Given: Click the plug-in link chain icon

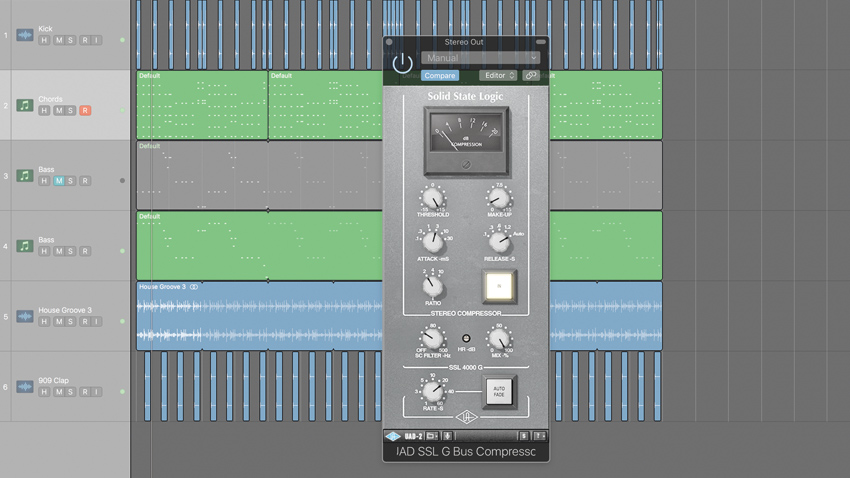Looking at the screenshot, I should pyautogui.click(x=531, y=75).
